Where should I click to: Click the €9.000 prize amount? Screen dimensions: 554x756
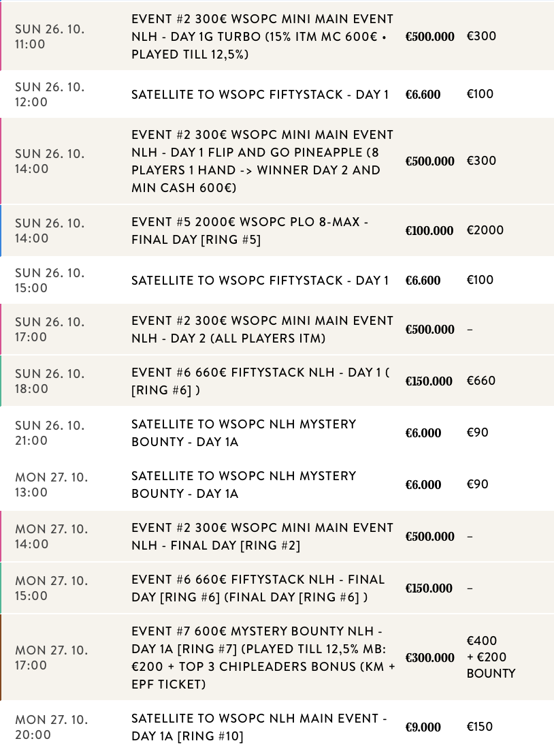(423, 727)
